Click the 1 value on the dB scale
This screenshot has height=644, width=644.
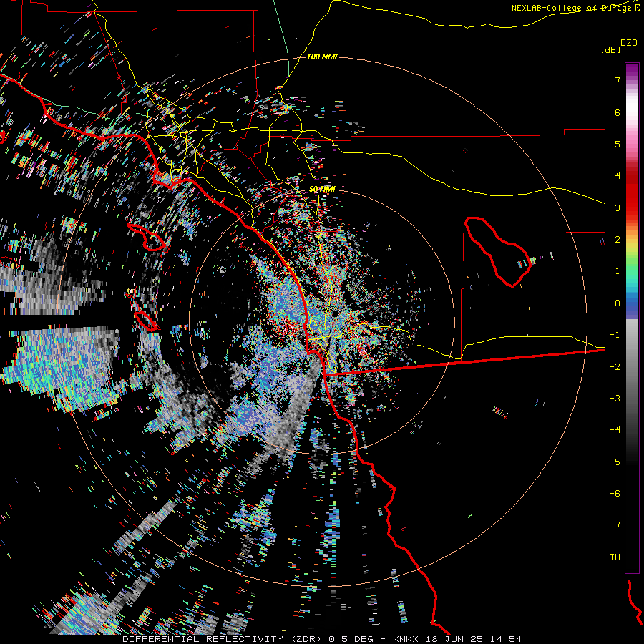pyautogui.click(x=618, y=271)
